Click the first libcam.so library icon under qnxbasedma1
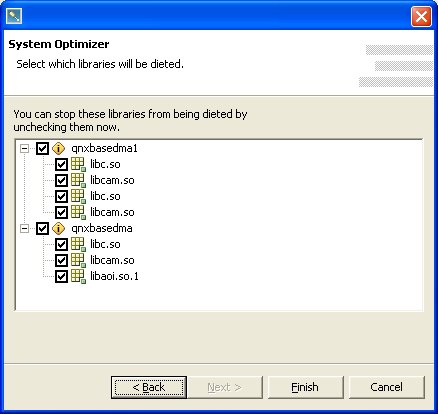Viewport: 438px width, 414px height. click(78, 180)
